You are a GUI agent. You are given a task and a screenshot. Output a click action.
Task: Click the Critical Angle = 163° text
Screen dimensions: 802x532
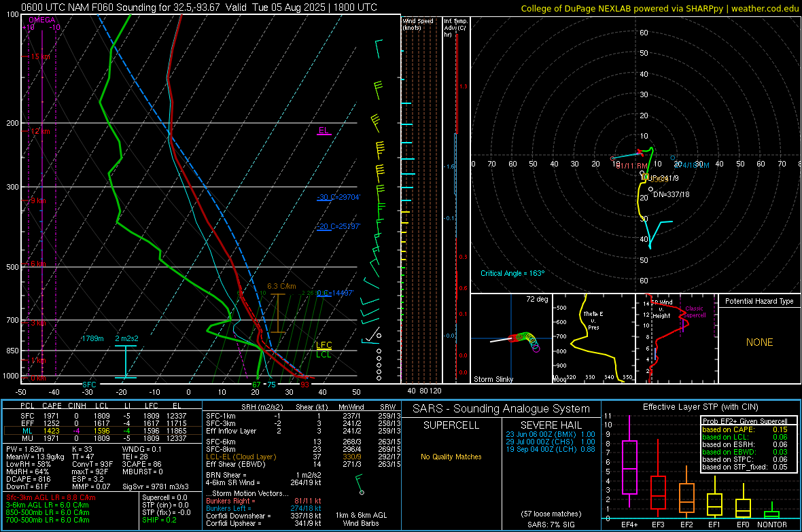[x=512, y=273]
